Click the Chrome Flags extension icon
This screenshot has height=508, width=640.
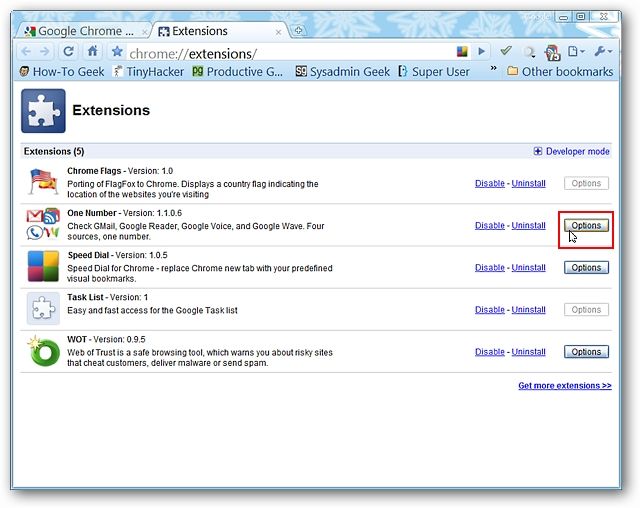43,182
